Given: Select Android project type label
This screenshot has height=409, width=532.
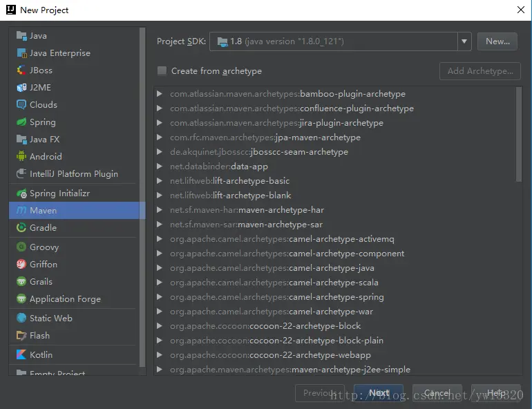Looking at the screenshot, I should point(46,156).
